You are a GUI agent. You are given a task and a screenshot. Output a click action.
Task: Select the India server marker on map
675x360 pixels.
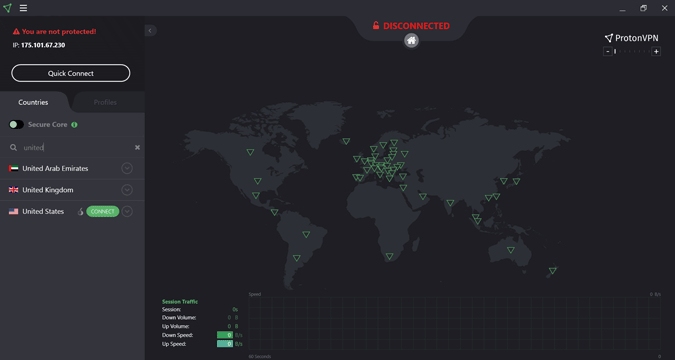click(x=450, y=203)
